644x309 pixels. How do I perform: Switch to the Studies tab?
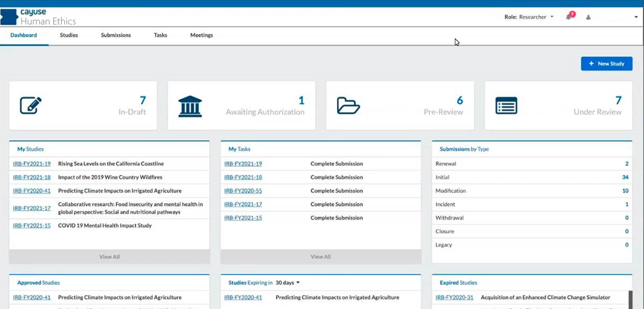click(69, 35)
